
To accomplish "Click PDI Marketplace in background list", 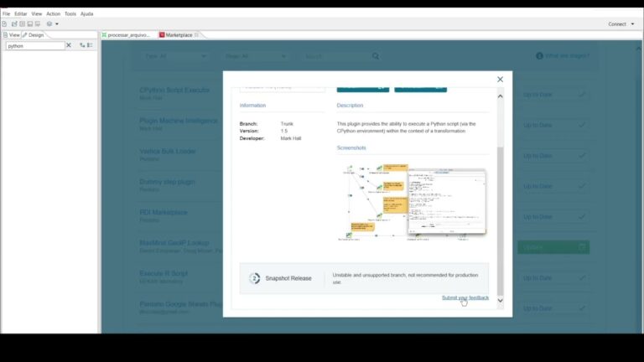I will point(164,212).
